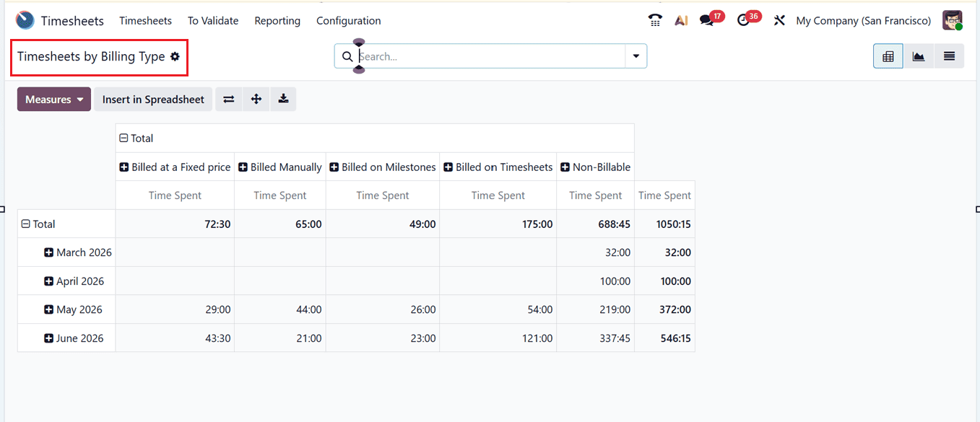980x422 pixels.
Task: Click the June 2026 cell 121:00
Action: [498, 338]
